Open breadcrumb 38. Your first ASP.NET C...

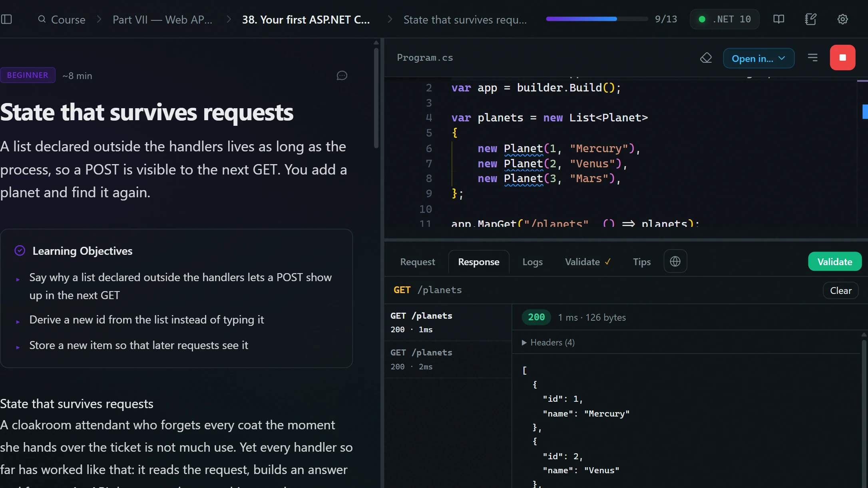[x=306, y=19]
